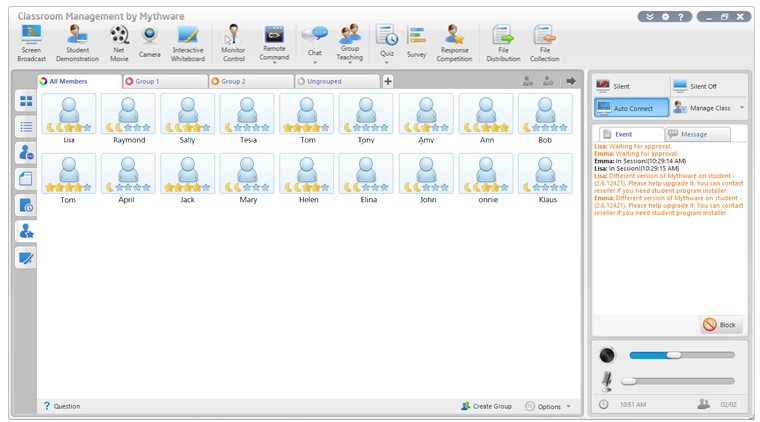Select student Raymond's thumbnail

click(127, 114)
